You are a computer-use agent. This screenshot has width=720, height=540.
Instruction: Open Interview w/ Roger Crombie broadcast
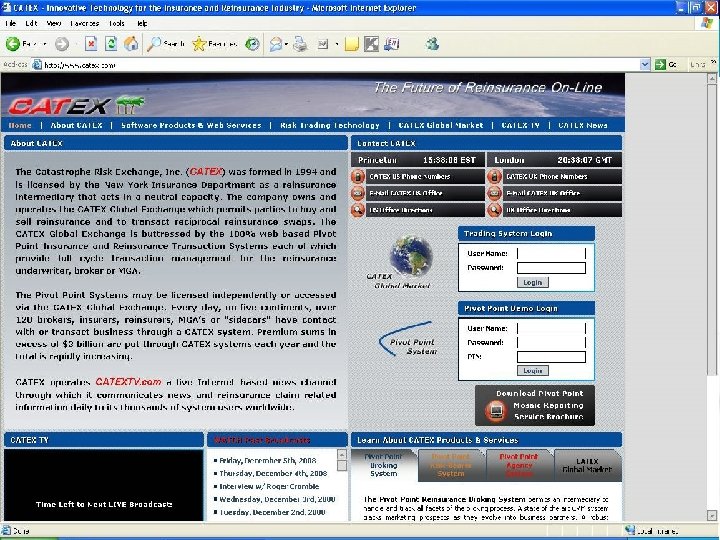269,486
